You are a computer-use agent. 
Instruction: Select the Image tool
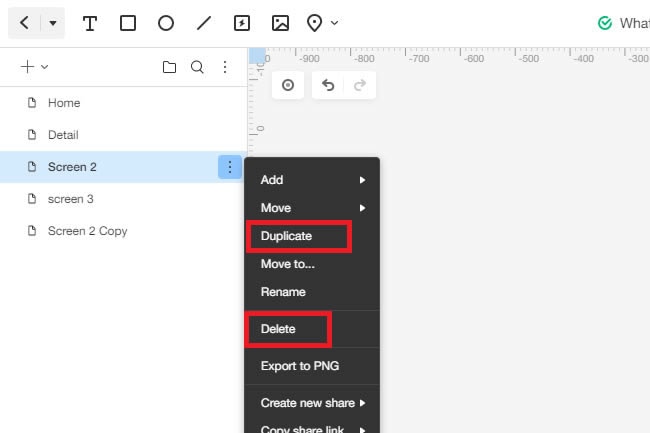click(280, 23)
